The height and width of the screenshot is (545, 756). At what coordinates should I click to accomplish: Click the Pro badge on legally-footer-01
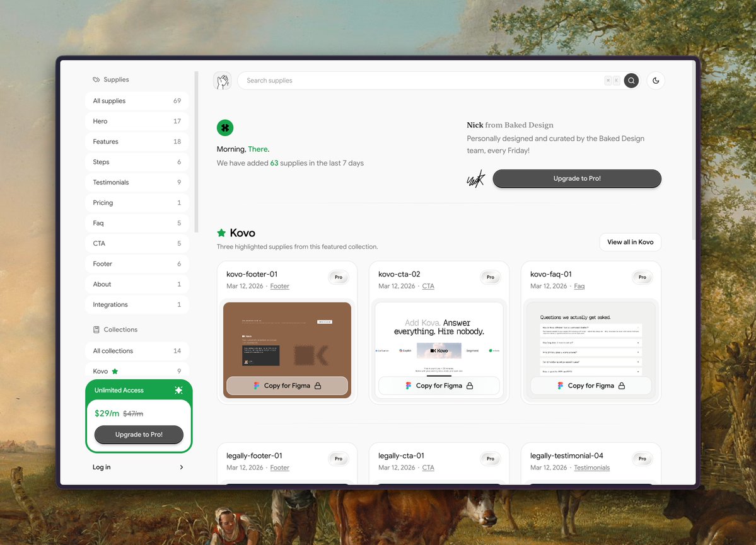click(x=339, y=459)
